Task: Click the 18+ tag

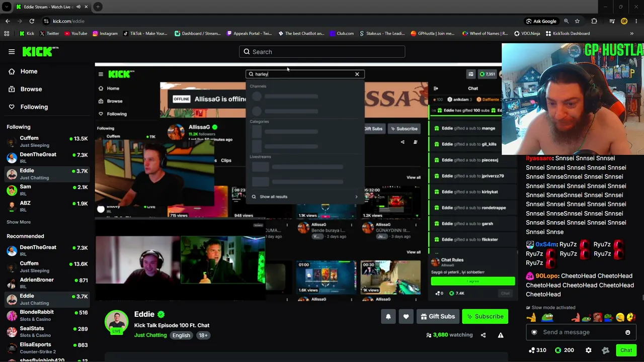Action: click(x=203, y=335)
